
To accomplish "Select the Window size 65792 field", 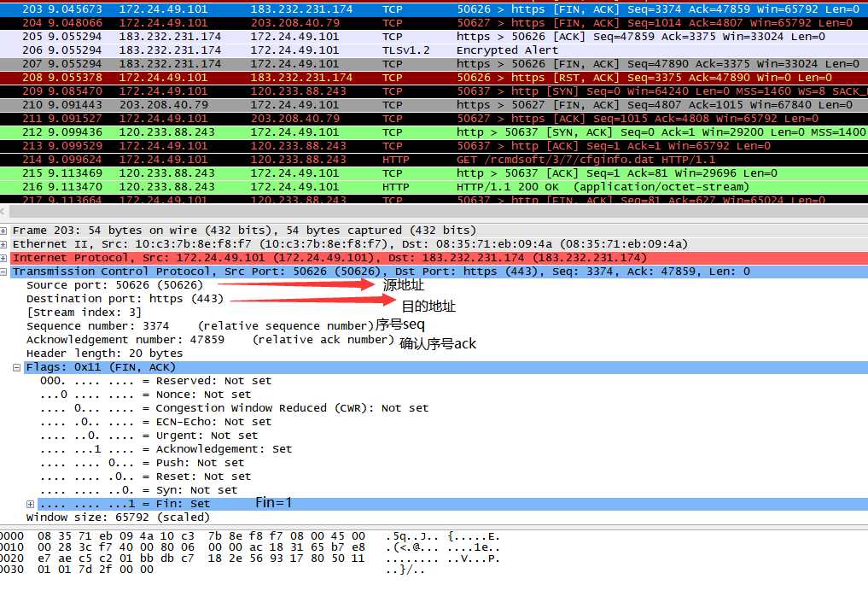I will coord(118,518).
